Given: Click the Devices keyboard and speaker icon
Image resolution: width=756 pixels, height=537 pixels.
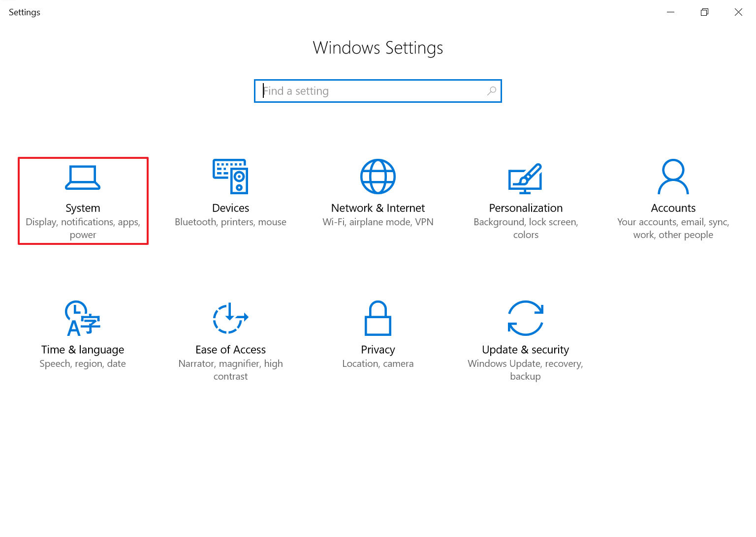Looking at the screenshot, I should tap(230, 177).
